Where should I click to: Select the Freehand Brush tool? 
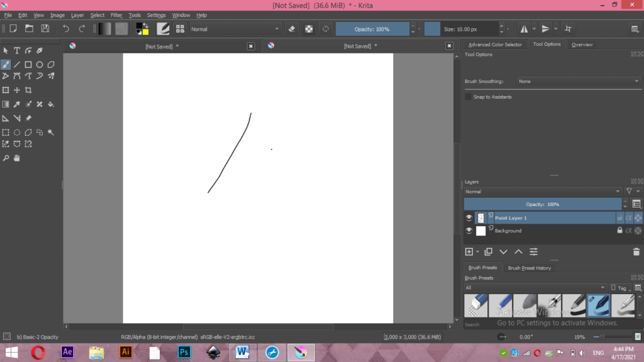point(6,65)
